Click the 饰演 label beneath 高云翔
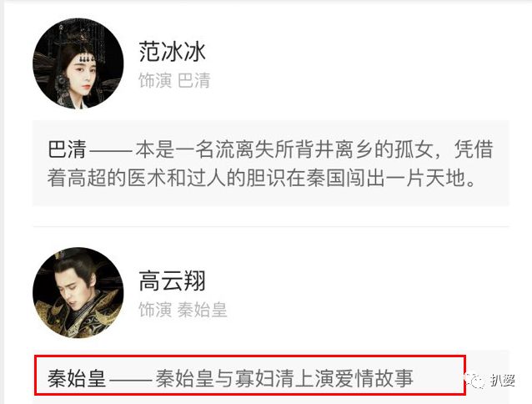The height and width of the screenshot is (404, 532). pos(155,310)
